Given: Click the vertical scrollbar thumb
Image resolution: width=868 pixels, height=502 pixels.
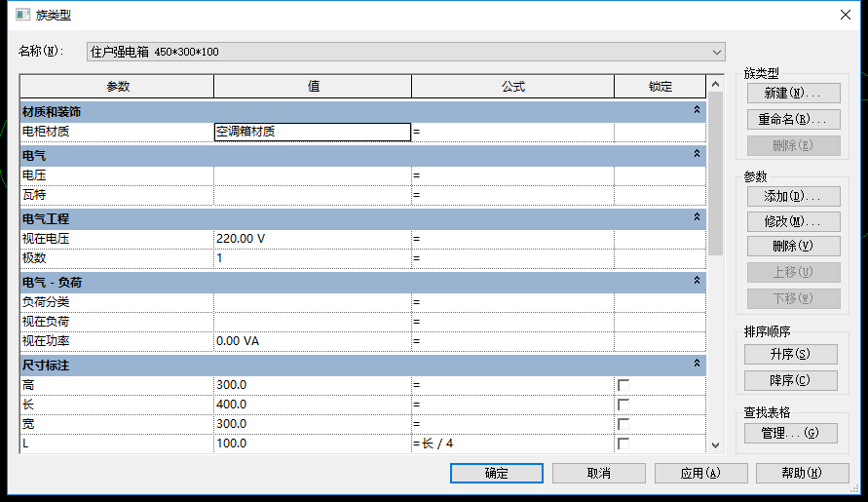Looking at the screenshot, I should point(715,174).
